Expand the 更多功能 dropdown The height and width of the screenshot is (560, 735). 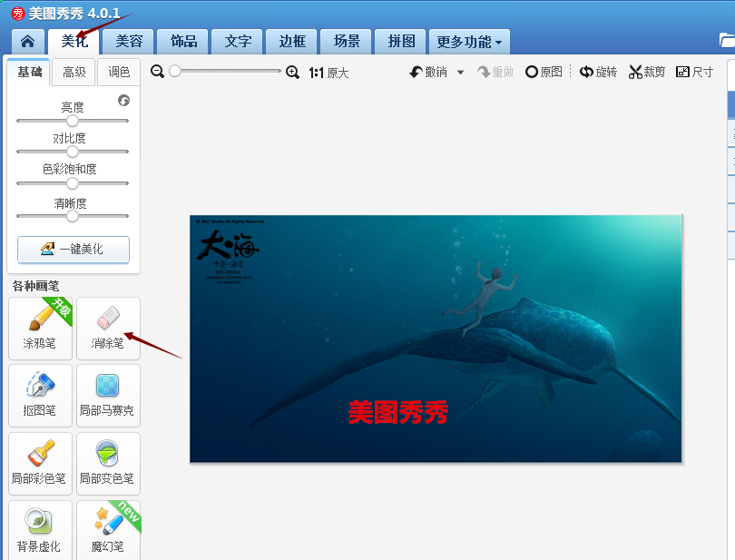pyautogui.click(x=469, y=42)
